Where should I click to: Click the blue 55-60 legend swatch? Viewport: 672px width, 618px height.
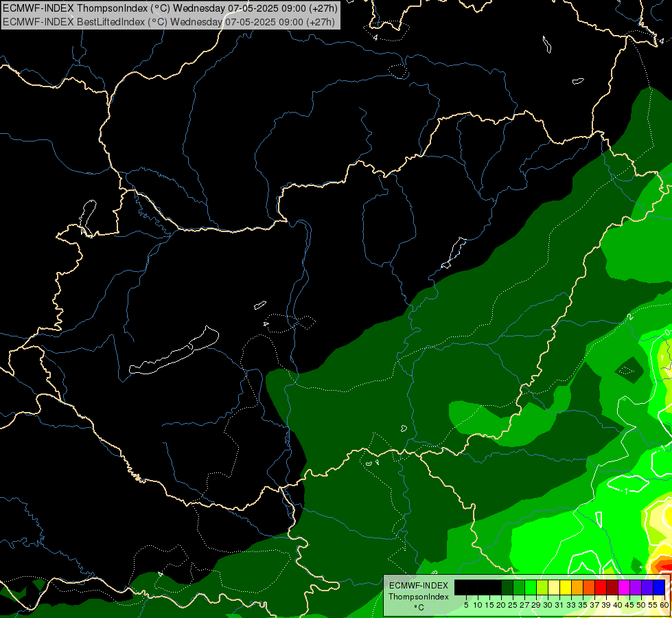click(659, 588)
